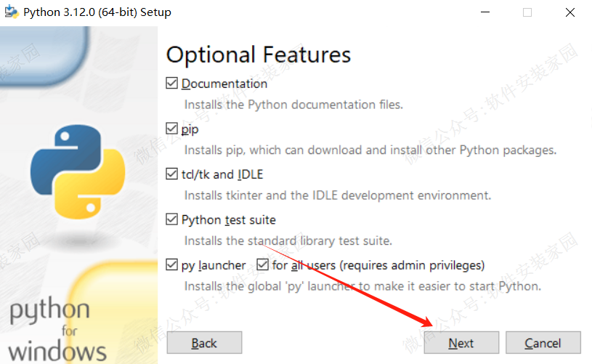Screen dimensions: 592x364
Task: Uncheck Python test suite checkbox
Action: [172, 219]
